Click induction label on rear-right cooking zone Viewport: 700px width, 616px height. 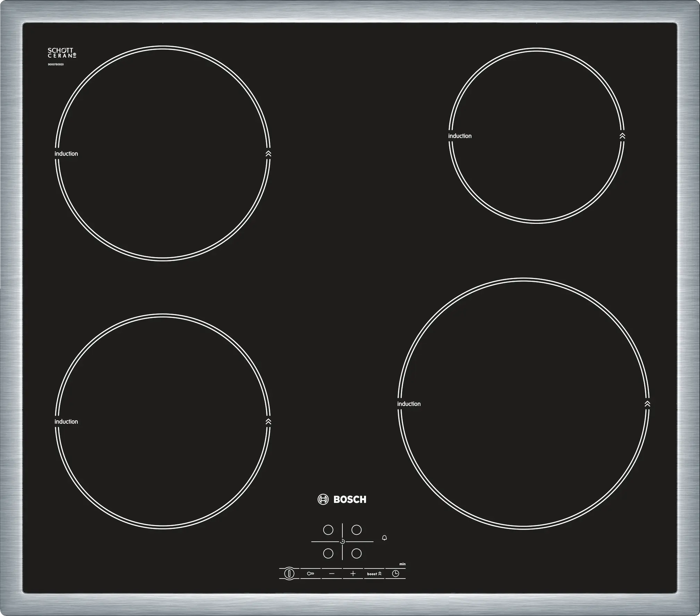pyautogui.click(x=460, y=136)
